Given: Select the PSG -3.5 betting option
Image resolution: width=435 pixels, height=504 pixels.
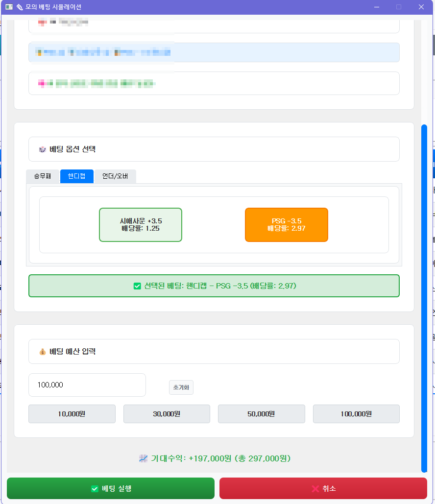Looking at the screenshot, I should pos(286,224).
